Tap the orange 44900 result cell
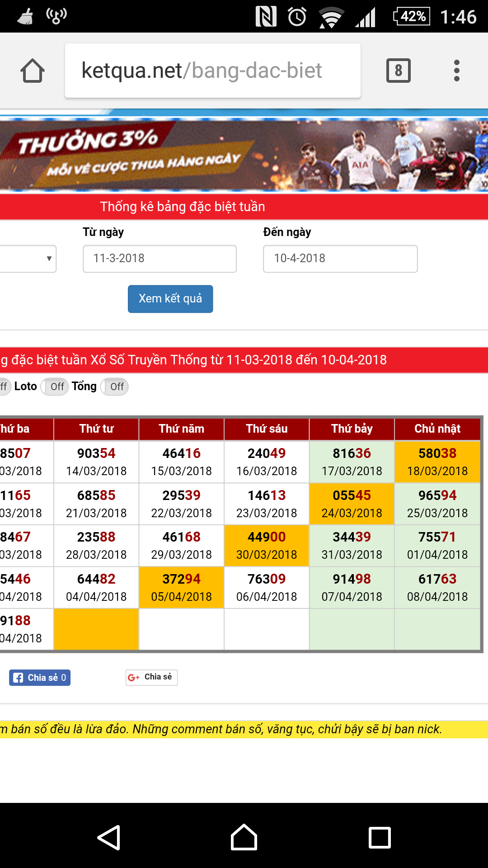 coord(267,545)
